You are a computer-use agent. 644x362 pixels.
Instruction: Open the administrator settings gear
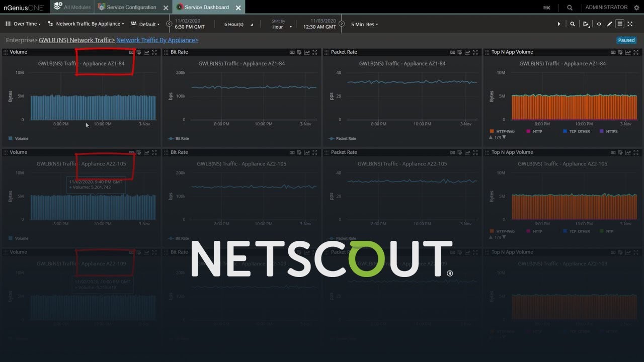pos(635,8)
